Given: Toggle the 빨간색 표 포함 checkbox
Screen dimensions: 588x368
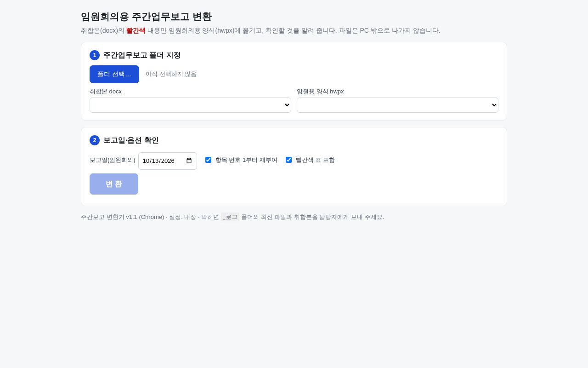Looking at the screenshot, I should click(x=289, y=160).
